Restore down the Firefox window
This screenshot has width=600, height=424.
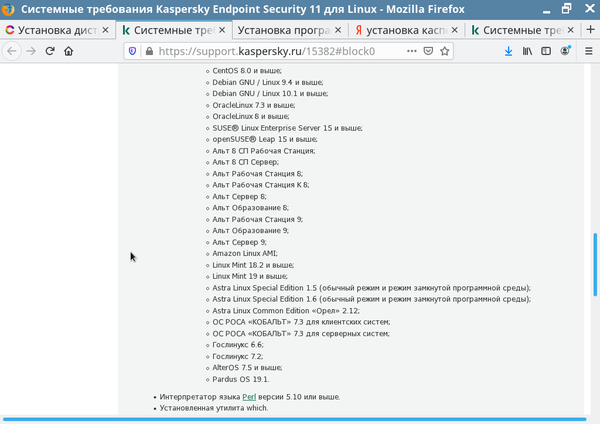567,8
